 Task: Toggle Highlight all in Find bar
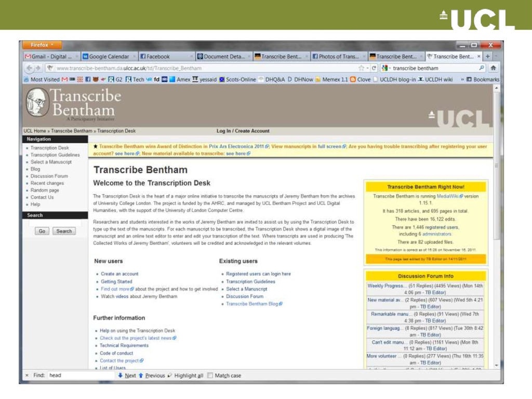coord(185,376)
